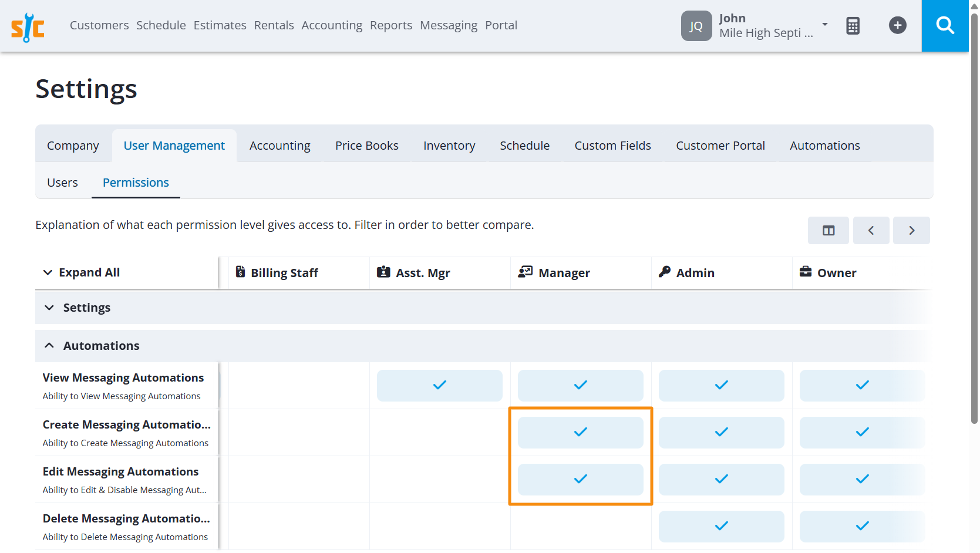This screenshot has width=980, height=553.
Task: Go to next columns with right arrow
Action: [911, 230]
